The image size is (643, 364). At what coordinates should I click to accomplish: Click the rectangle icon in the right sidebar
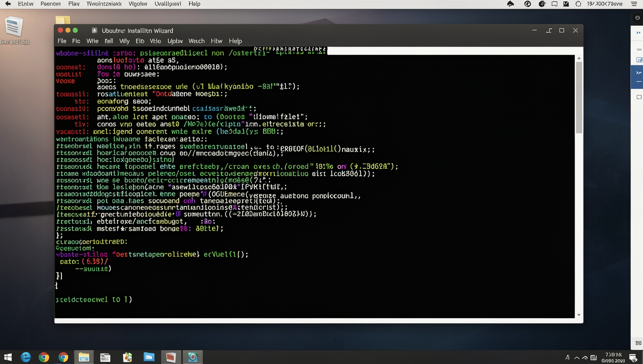tap(639, 97)
